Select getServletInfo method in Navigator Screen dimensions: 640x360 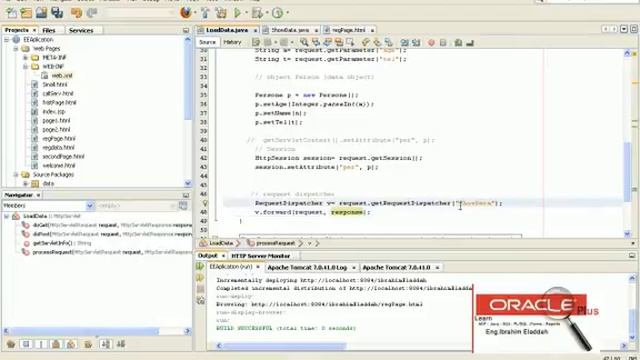pos(57,243)
